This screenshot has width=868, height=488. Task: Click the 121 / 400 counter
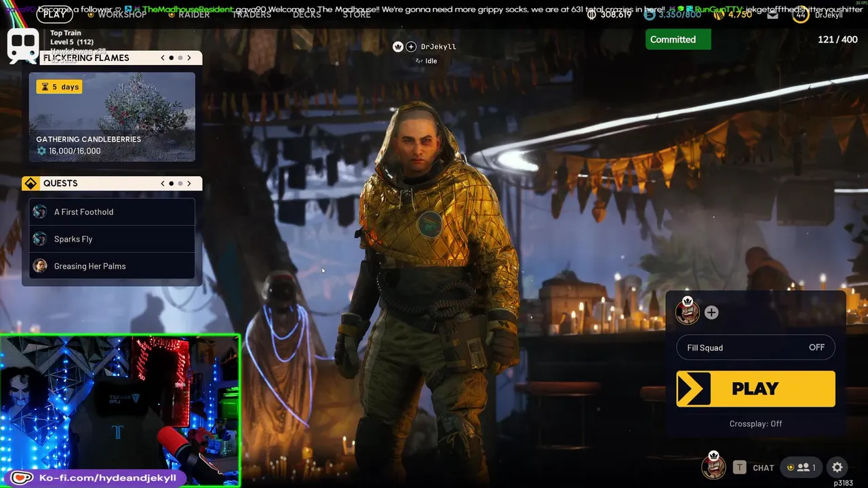pyautogui.click(x=837, y=39)
